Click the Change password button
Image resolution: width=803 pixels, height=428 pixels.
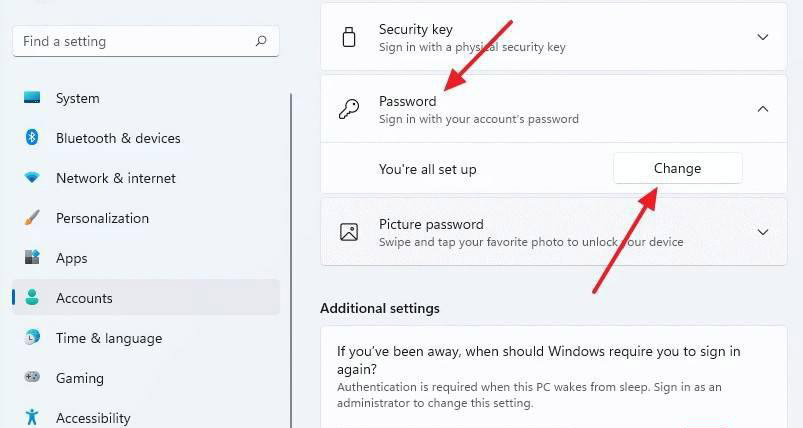tap(677, 168)
